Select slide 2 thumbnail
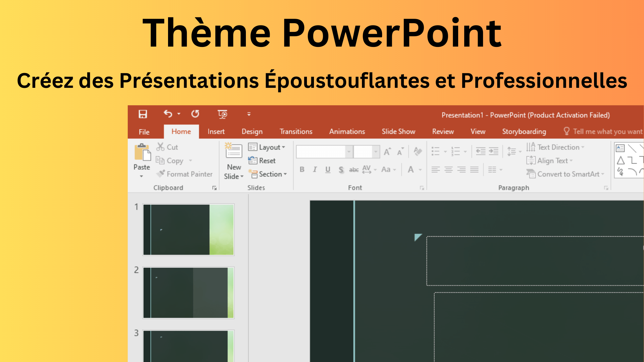The height and width of the screenshot is (362, 644). click(188, 293)
